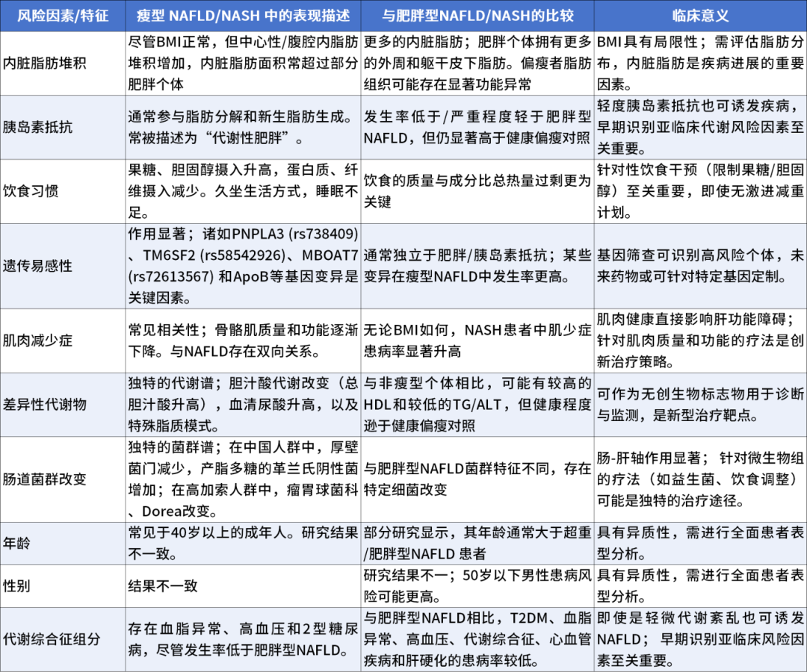Select the 饮食习惯 row label
The image size is (807, 672).
point(31,190)
